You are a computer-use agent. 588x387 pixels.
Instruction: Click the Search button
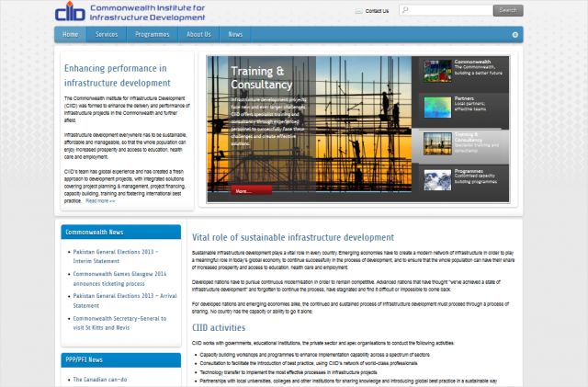(508, 10)
